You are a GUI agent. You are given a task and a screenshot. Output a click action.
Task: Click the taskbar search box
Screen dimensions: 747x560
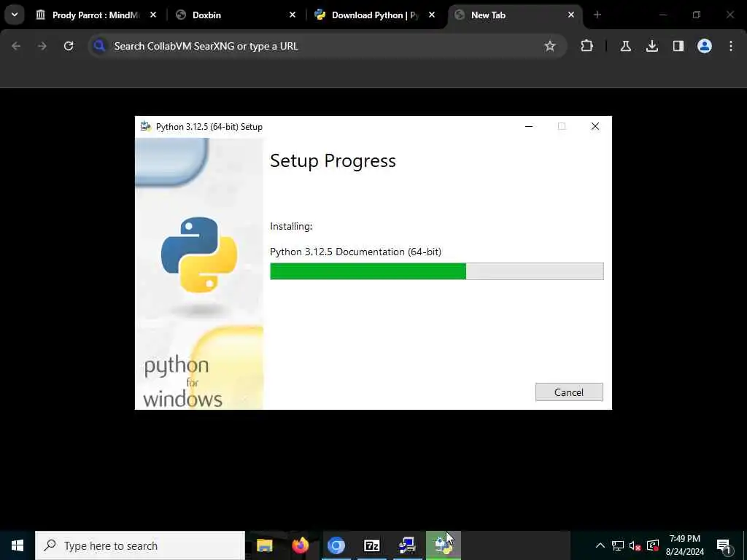click(140, 545)
